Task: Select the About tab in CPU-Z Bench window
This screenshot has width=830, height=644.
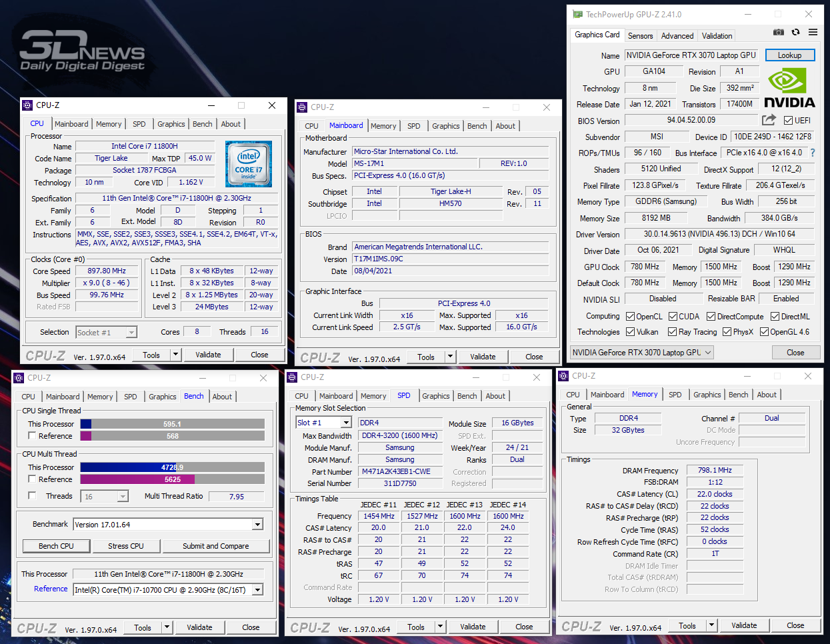Action: pyautogui.click(x=222, y=397)
